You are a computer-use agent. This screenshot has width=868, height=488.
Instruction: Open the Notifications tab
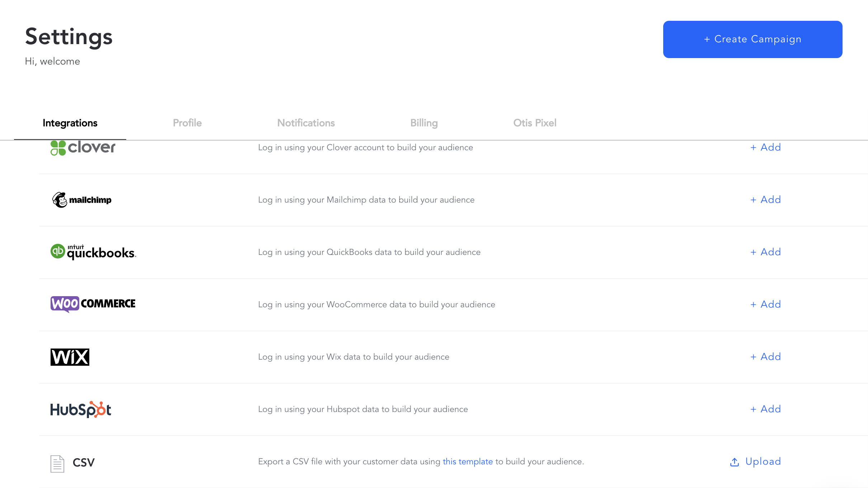pyautogui.click(x=306, y=123)
